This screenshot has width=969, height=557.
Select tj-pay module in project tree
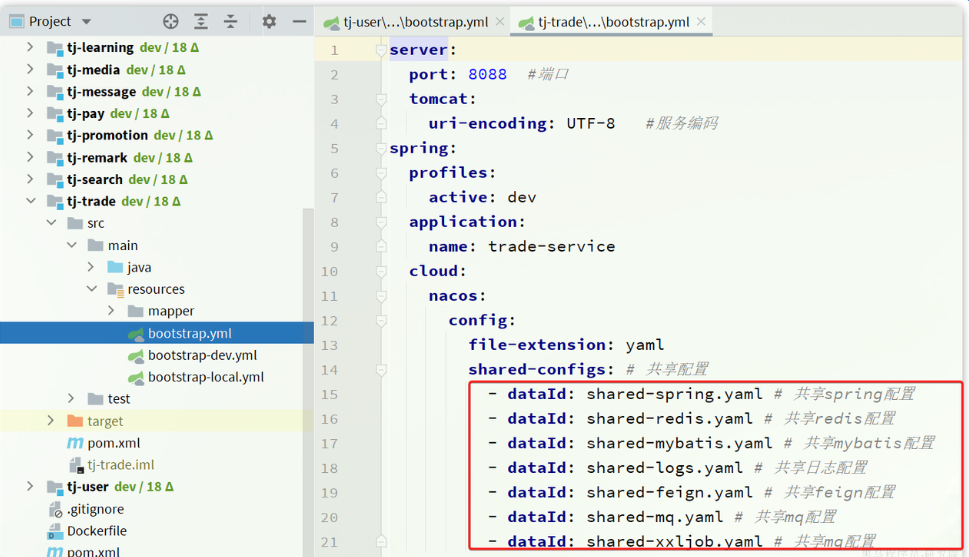85,114
